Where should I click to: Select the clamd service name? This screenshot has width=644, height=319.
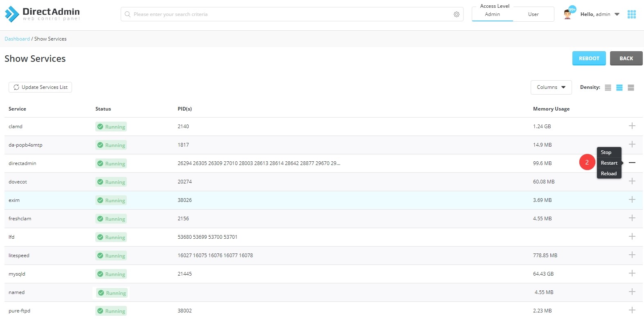pos(16,127)
